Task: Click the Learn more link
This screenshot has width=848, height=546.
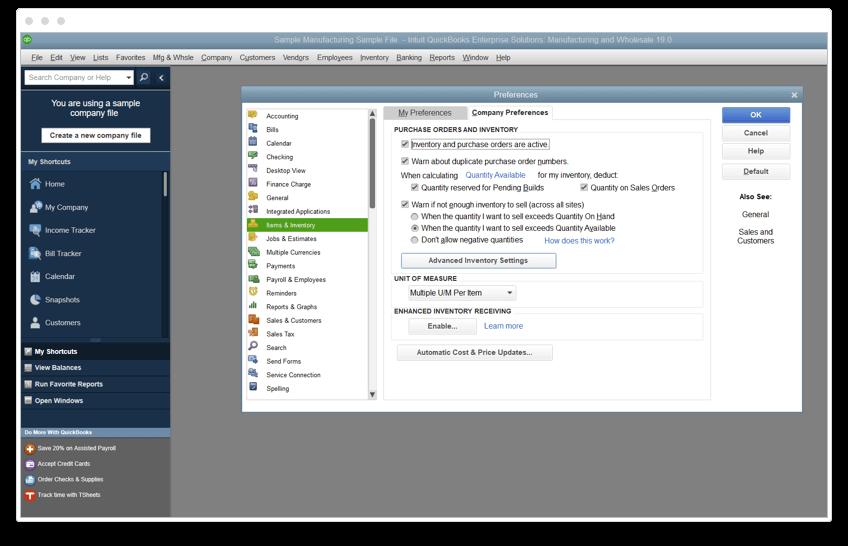Action: pos(503,326)
